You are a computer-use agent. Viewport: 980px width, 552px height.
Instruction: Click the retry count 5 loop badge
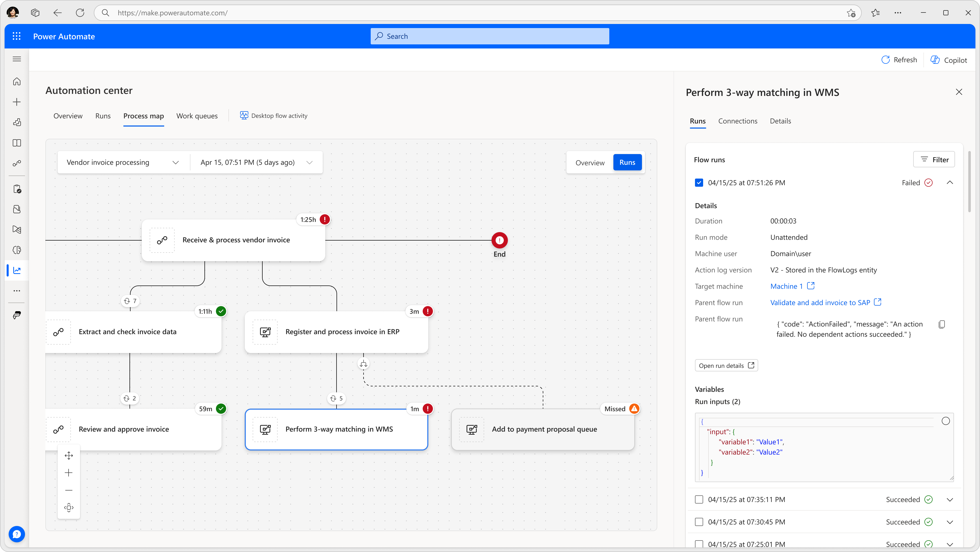(x=337, y=399)
